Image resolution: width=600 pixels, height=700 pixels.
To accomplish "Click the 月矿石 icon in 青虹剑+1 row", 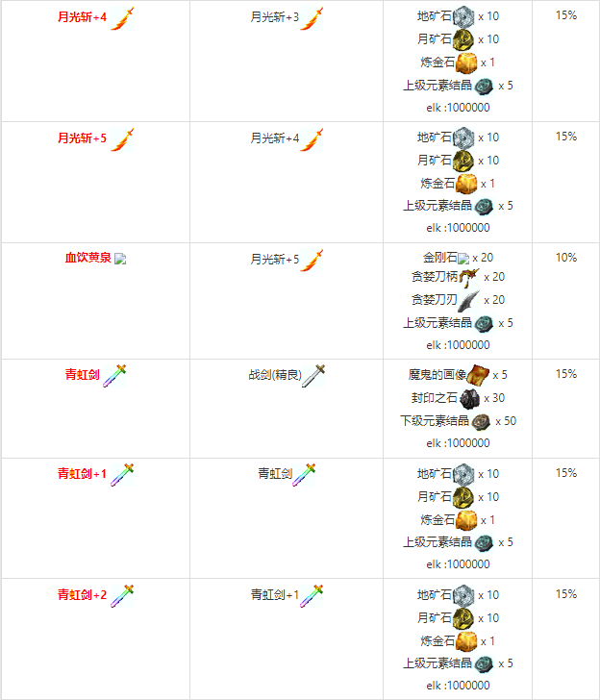I will coord(463,497).
